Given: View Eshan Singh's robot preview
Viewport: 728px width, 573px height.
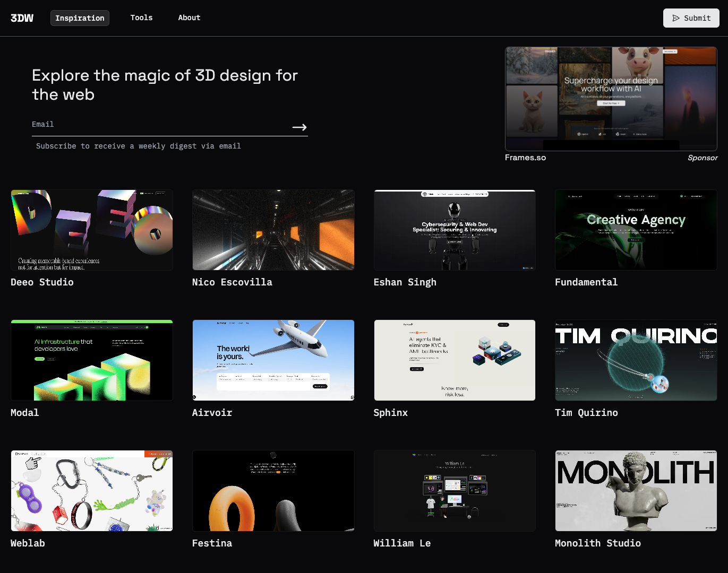Looking at the screenshot, I should point(455,230).
